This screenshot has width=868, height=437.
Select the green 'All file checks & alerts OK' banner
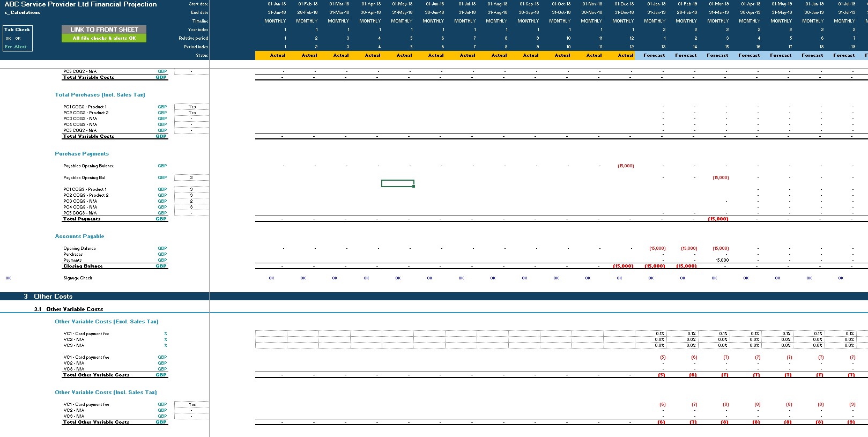tap(104, 38)
